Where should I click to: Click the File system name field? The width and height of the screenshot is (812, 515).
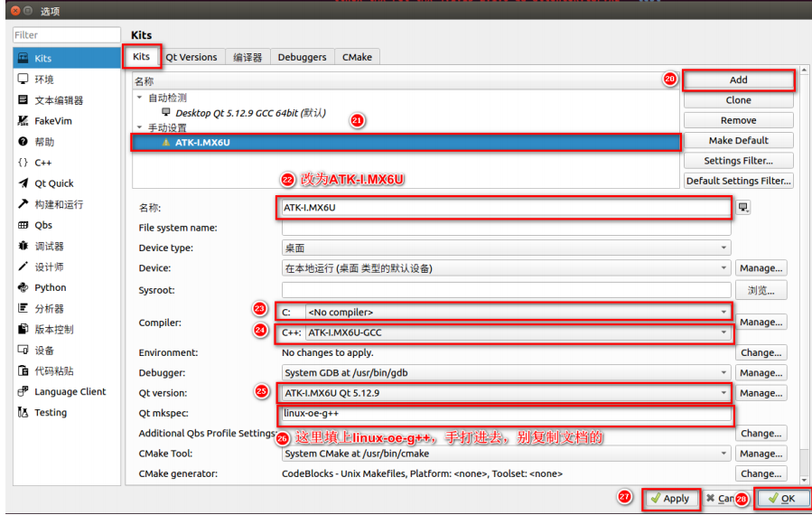coord(506,228)
